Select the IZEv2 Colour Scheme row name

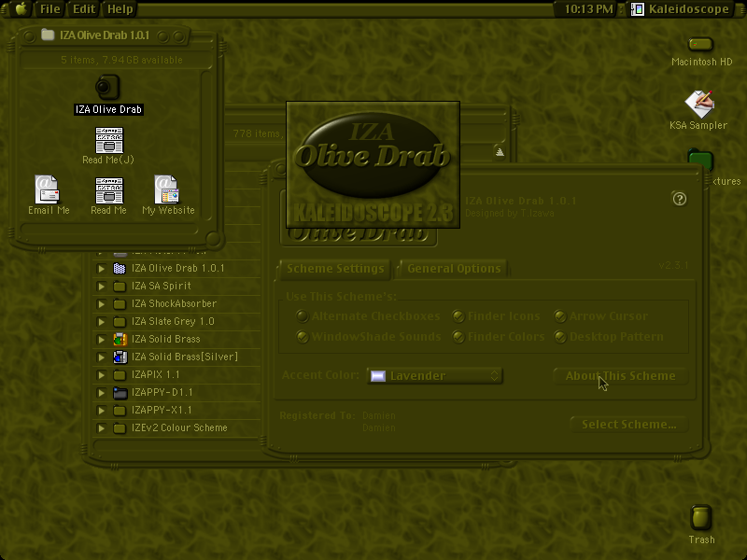pyautogui.click(x=179, y=428)
